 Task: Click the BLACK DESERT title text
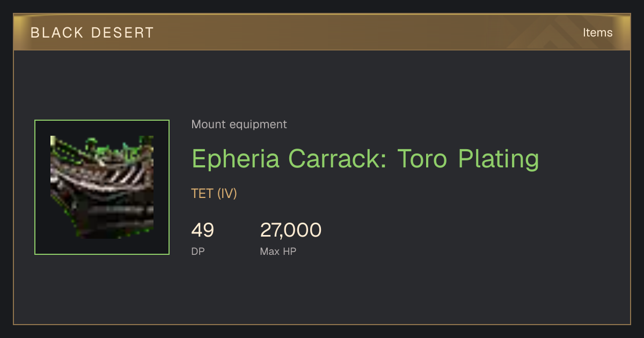tap(92, 33)
